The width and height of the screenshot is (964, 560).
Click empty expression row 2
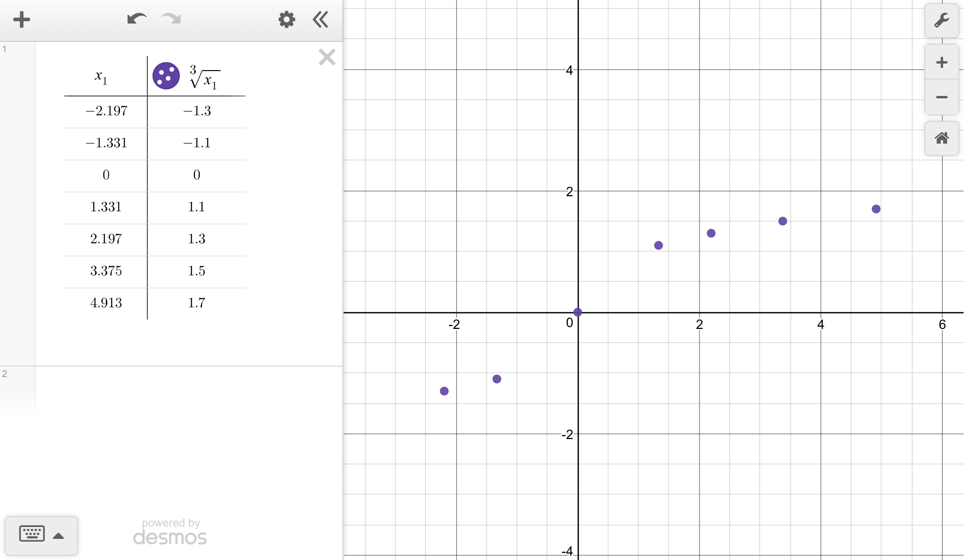pos(188,390)
